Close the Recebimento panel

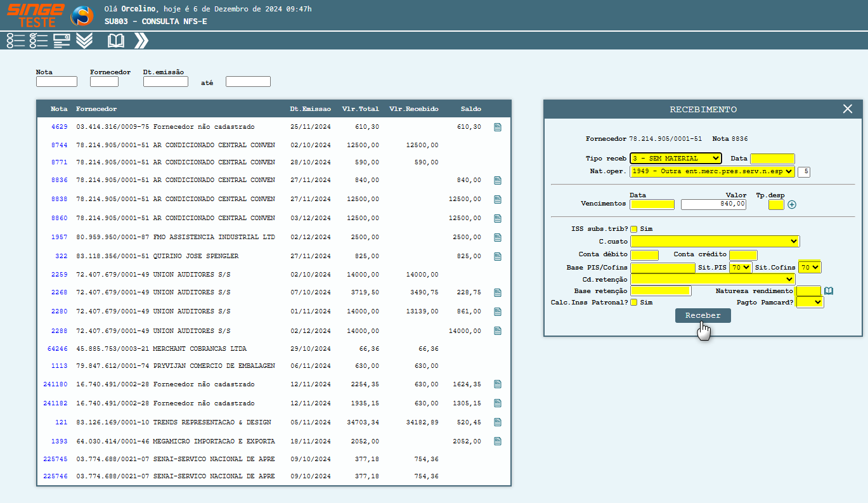tap(848, 109)
